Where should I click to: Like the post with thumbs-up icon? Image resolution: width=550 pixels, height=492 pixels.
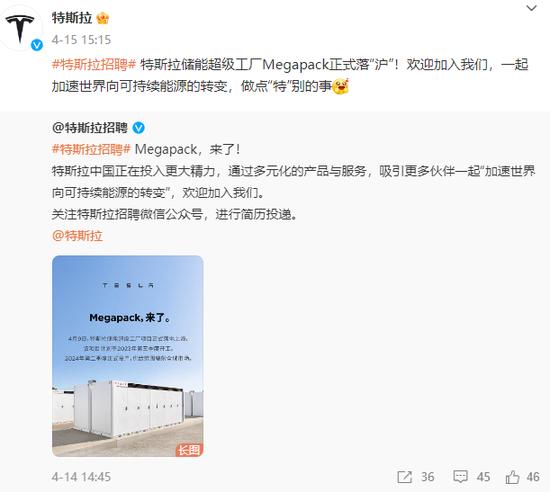point(512,477)
